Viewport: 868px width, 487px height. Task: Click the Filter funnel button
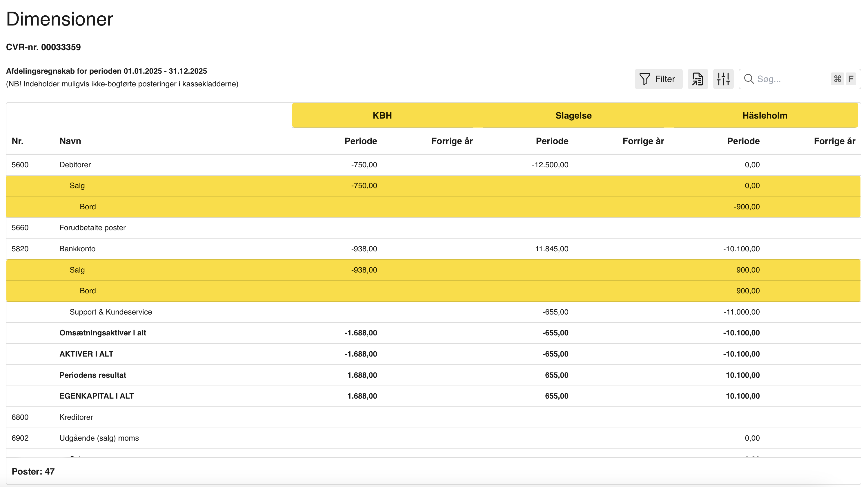(658, 79)
